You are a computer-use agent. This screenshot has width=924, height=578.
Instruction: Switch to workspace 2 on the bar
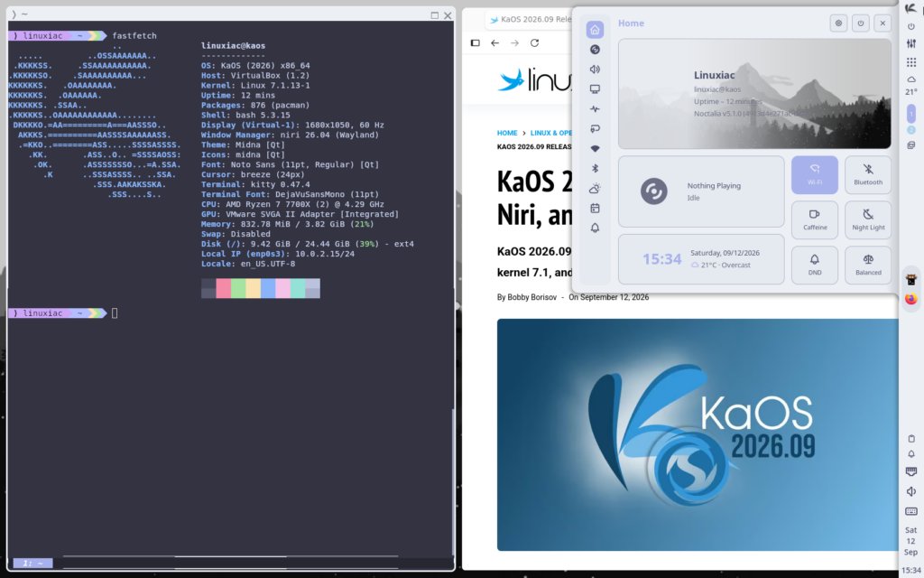click(x=911, y=130)
